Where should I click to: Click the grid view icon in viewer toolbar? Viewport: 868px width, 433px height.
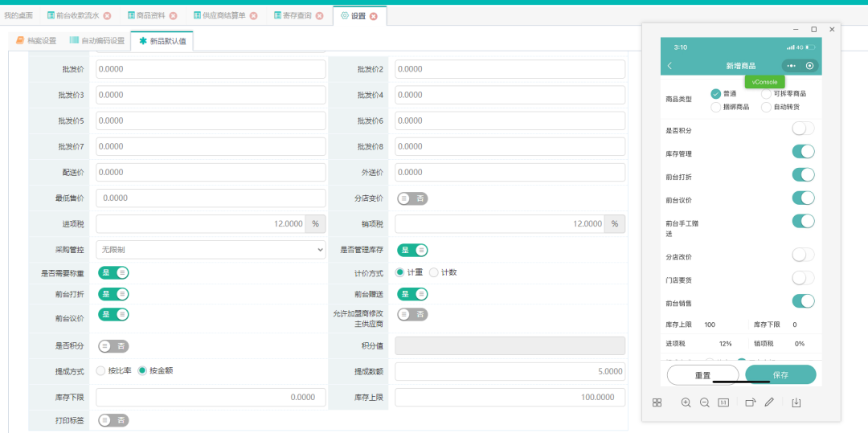point(657,402)
